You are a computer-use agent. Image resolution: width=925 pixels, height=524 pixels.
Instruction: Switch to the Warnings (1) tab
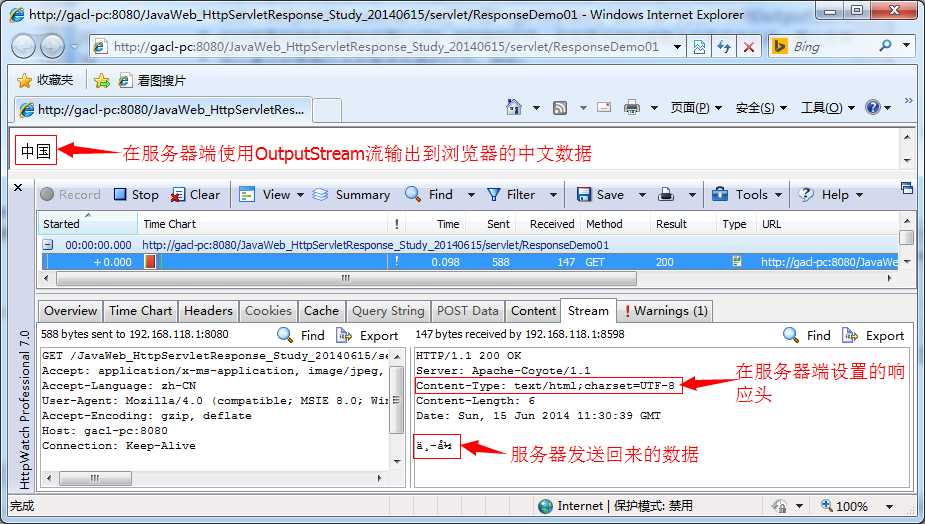pos(665,310)
